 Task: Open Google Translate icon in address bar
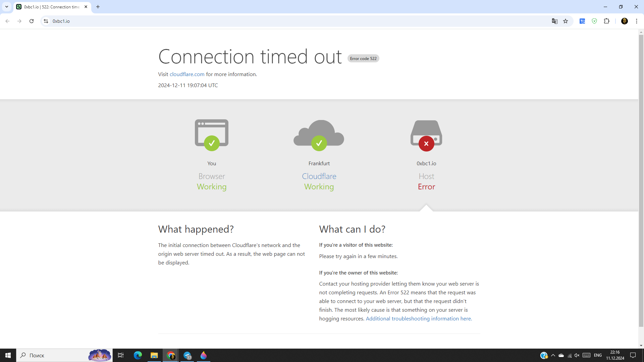[x=555, y=21]
